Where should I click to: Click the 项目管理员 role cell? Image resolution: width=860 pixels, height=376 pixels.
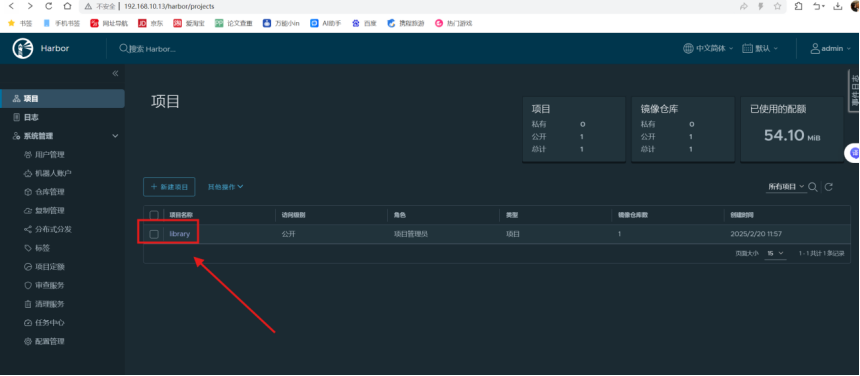411,234
